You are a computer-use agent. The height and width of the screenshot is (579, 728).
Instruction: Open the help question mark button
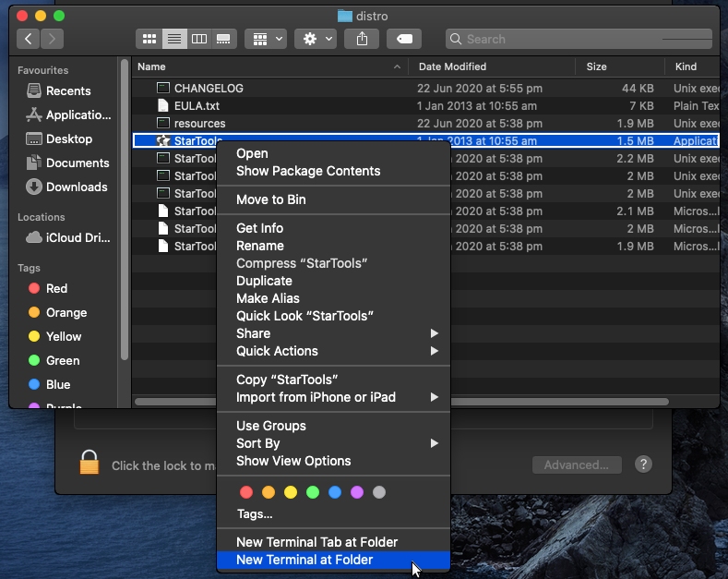644,464
